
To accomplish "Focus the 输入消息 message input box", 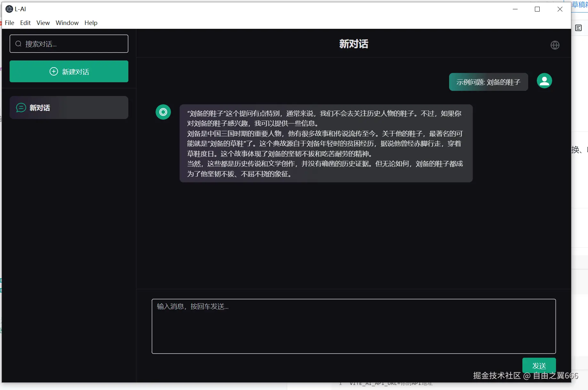I will pyautogui.click(x=354, y=326).
